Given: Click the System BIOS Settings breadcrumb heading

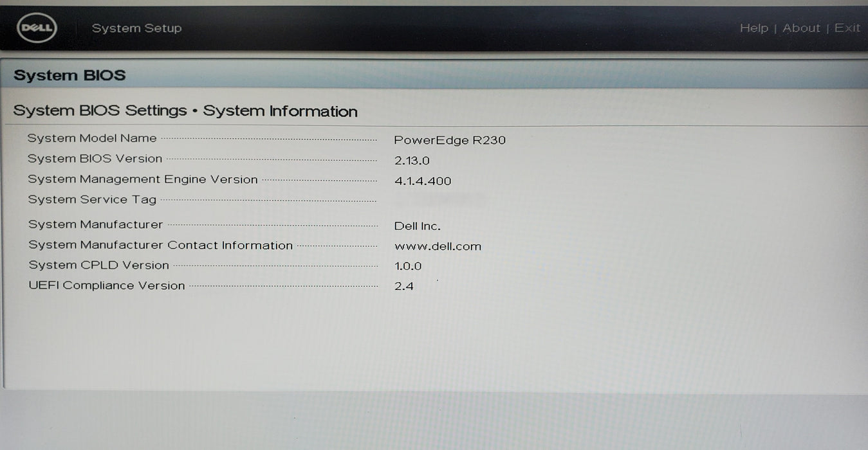Looking at the screenshot, I should point(185,111).
